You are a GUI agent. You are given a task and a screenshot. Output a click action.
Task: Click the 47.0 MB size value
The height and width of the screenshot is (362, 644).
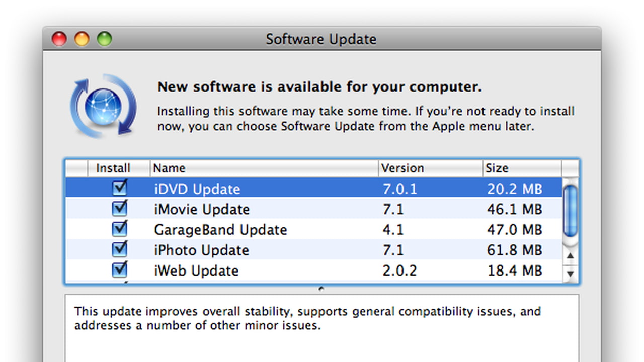(x=514, y=230)
